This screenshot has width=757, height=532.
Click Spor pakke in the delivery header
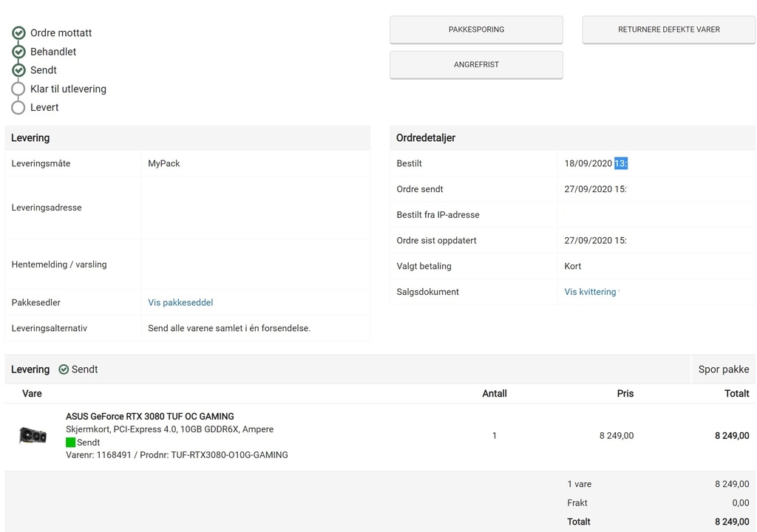click(723, 369)
